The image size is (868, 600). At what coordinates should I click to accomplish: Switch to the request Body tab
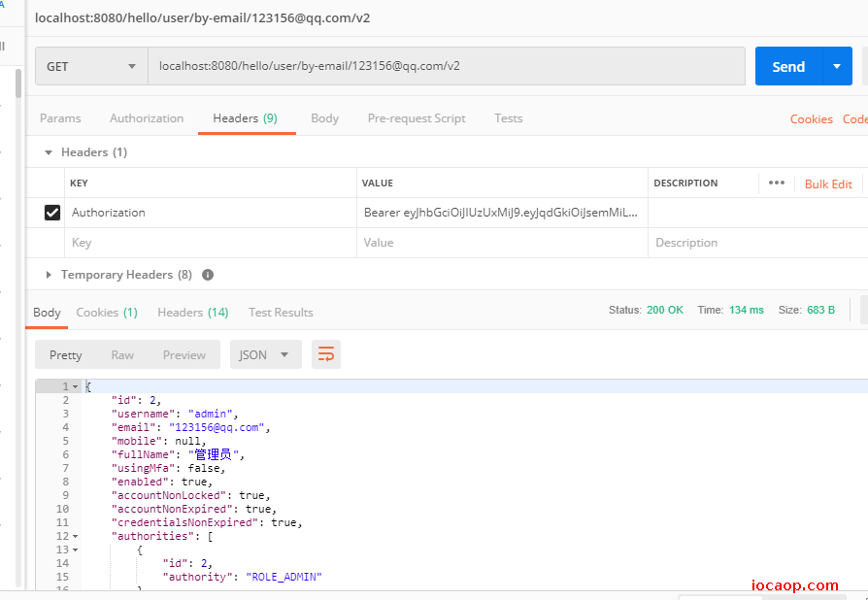coord(324,118)
